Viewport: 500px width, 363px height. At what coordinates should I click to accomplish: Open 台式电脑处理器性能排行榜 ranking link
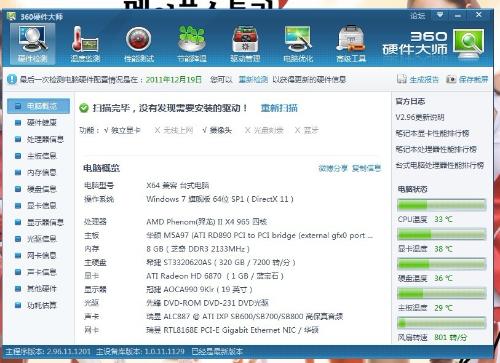coord(440,165)
